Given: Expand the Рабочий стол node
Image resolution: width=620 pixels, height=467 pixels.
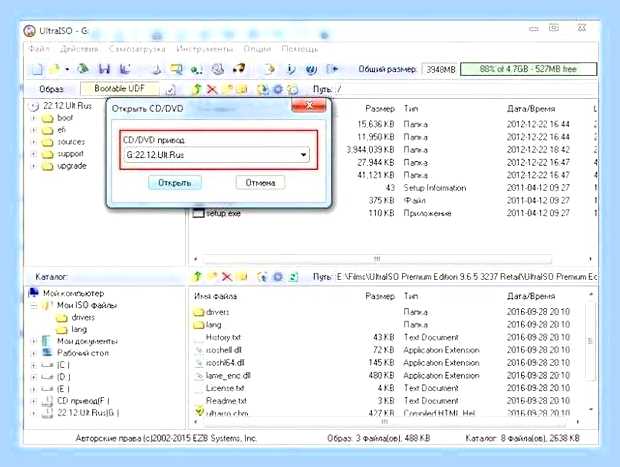Looking at the screenshot, I should coord(34,354).
